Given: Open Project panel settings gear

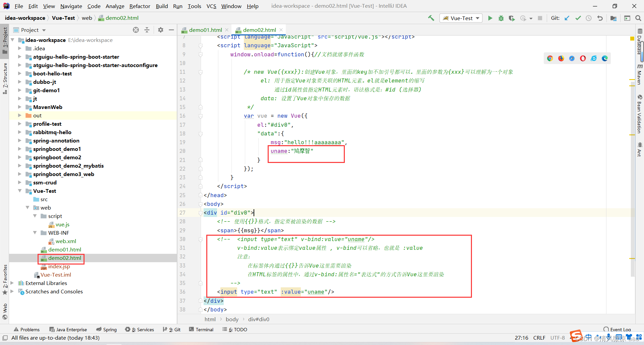Looking at the screenshot, I should (x=161, y=30).
